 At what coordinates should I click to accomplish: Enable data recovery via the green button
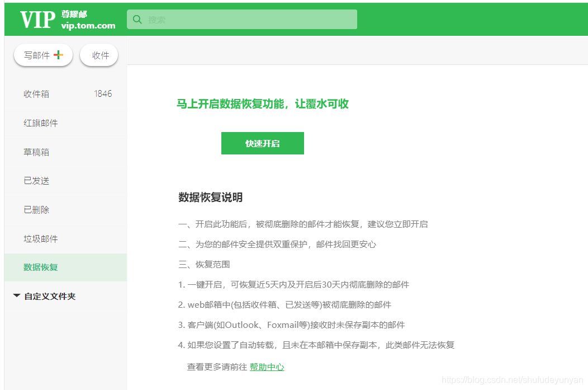point(262,143)
